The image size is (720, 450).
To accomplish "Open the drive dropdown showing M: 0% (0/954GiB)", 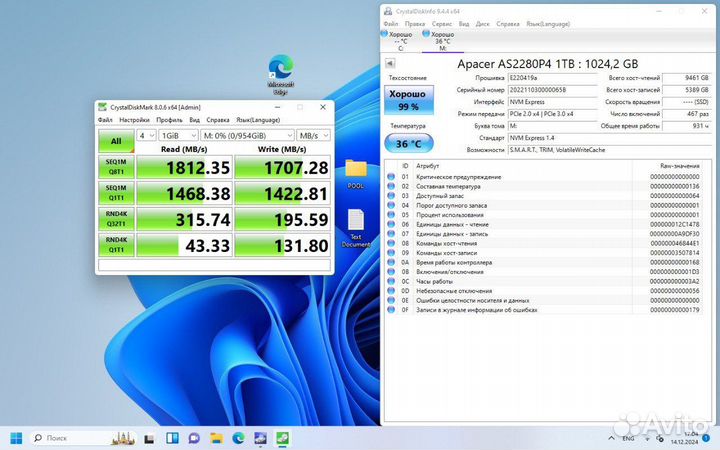I will pos(247,135).
